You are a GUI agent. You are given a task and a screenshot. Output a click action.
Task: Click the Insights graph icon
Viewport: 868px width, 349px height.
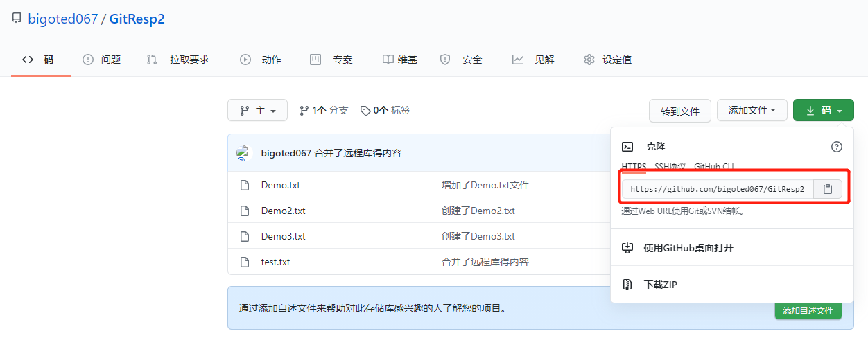coord(518,60)
